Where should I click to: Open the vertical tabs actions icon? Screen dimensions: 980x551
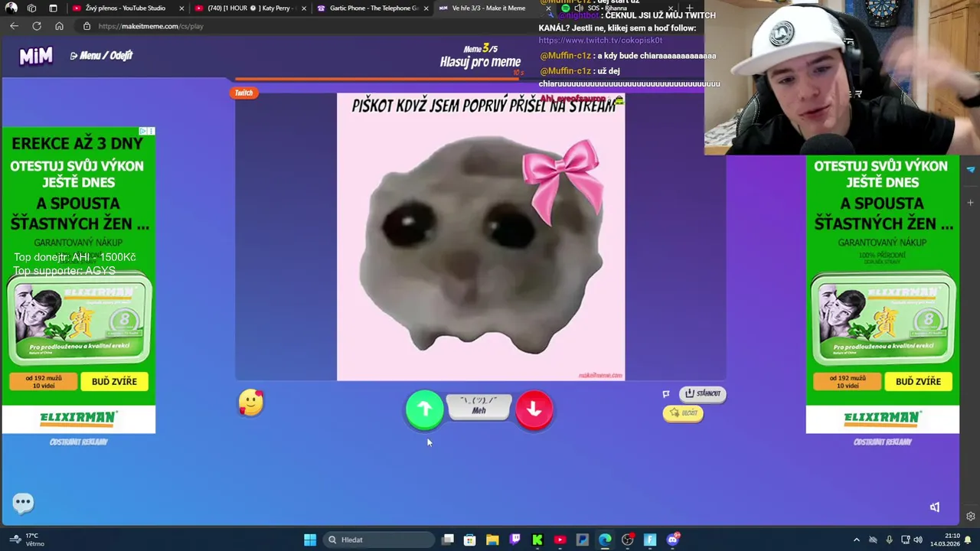[x=53, y=8]
